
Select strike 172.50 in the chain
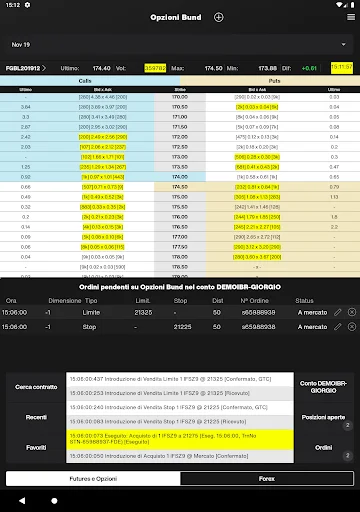point(180,147)
